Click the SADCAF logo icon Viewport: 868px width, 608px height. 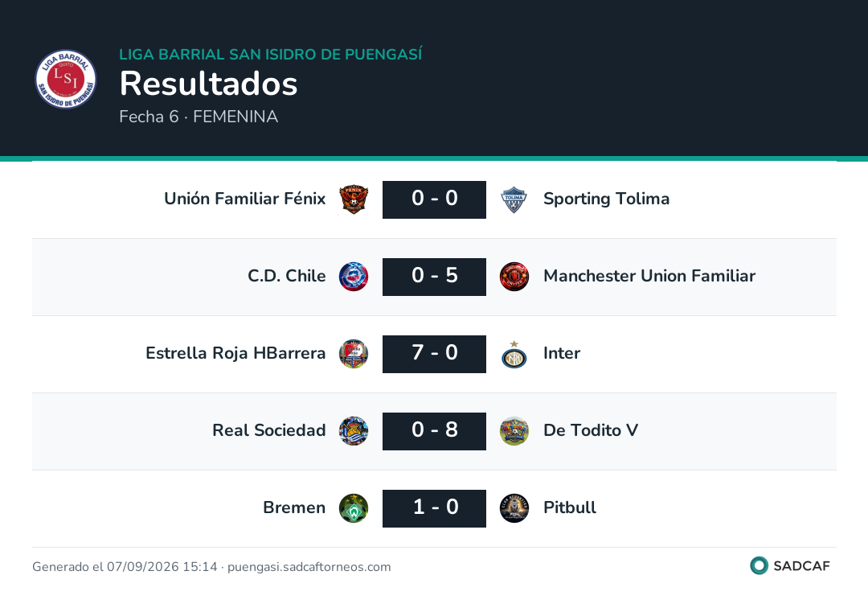[759, 565]
